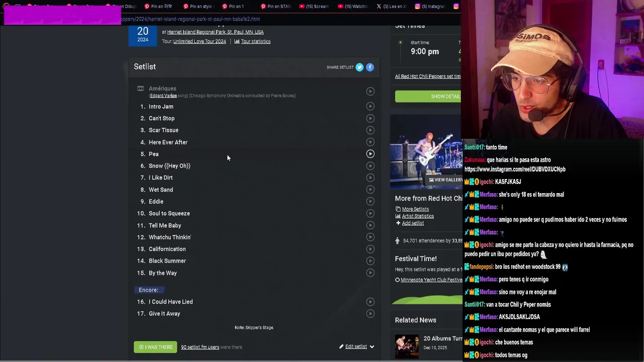
Task: Switch to Pin en 마약 tab
Action: pyautogui.click(x=158, y=7)
